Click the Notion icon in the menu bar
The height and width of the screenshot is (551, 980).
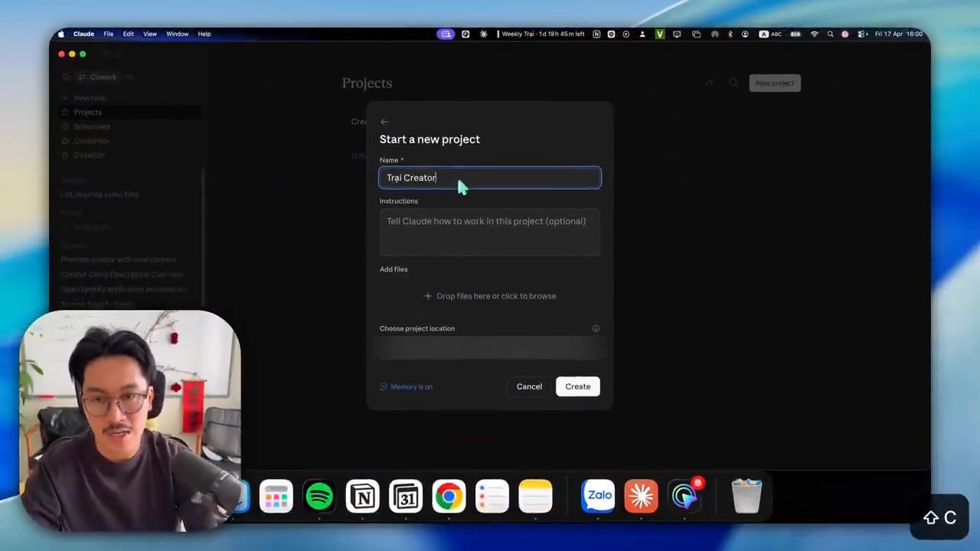click(x=596, y=34)
